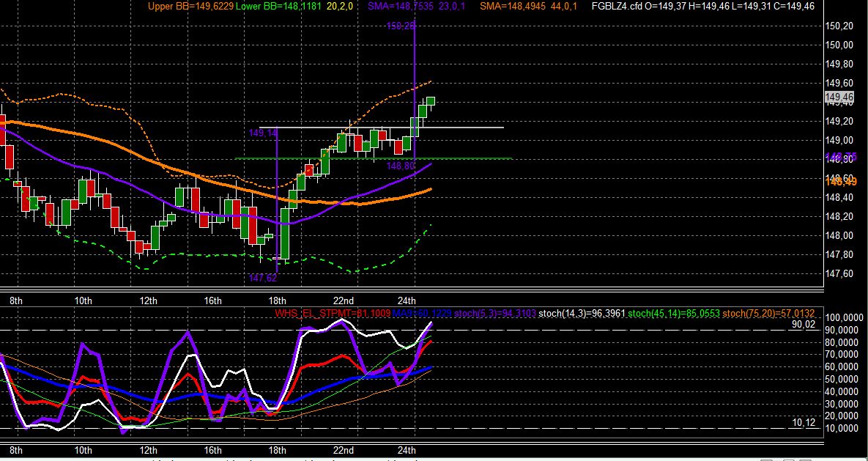Click the 149,00 price axis label
The image size is (868, 461).
click(838, 140)
